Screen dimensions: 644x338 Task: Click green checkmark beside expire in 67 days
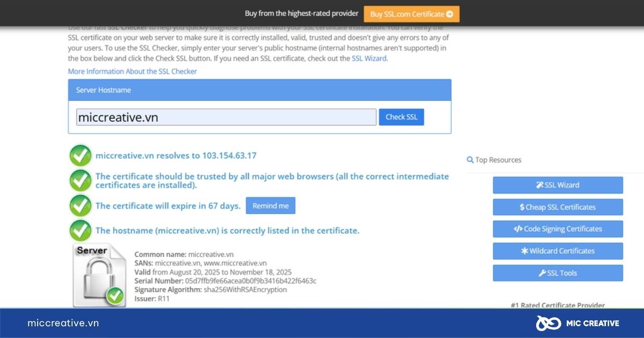80,205
